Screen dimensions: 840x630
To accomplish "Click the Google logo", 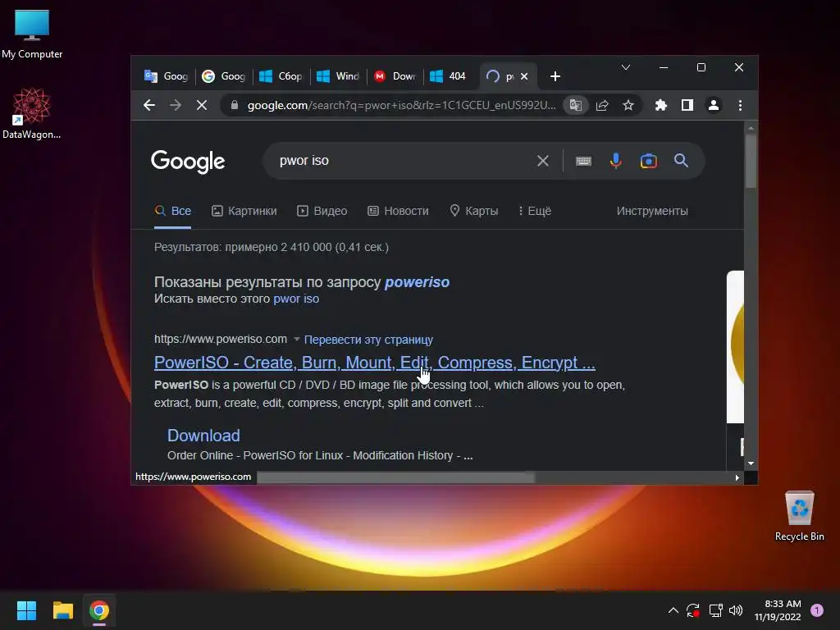I will point(188,162).
